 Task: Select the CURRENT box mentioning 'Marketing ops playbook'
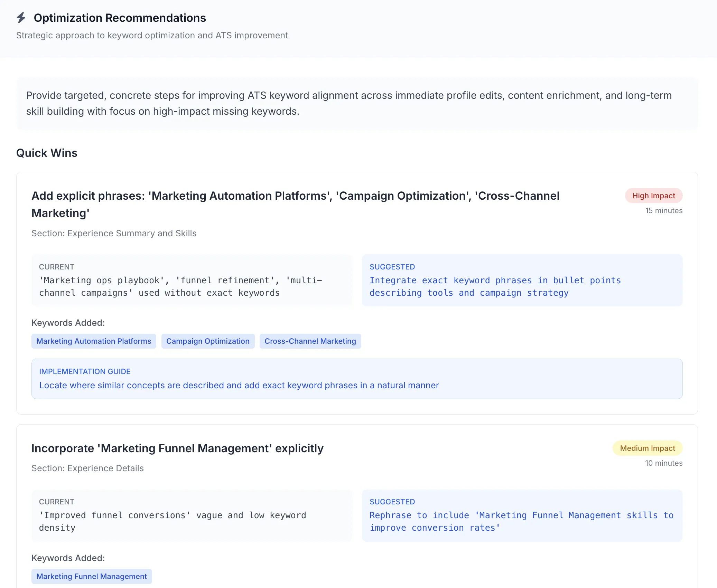click(x=192, y=280)
